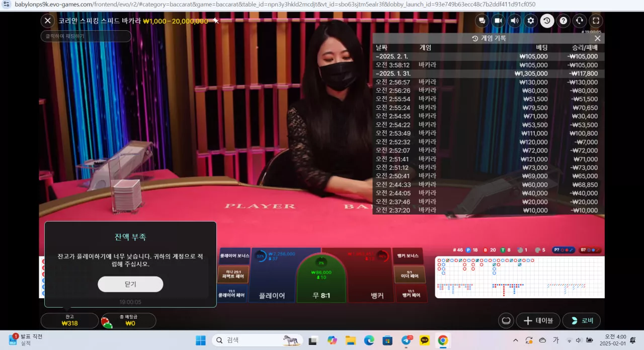Mute the game sound speaker icon
Viewport: 644px width, 350px height.
click(x=514, y=21)
